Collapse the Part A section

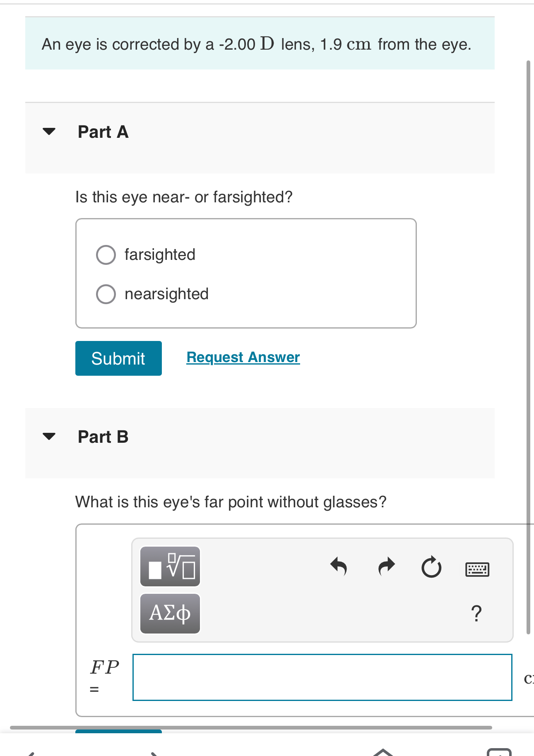[48, 132]
